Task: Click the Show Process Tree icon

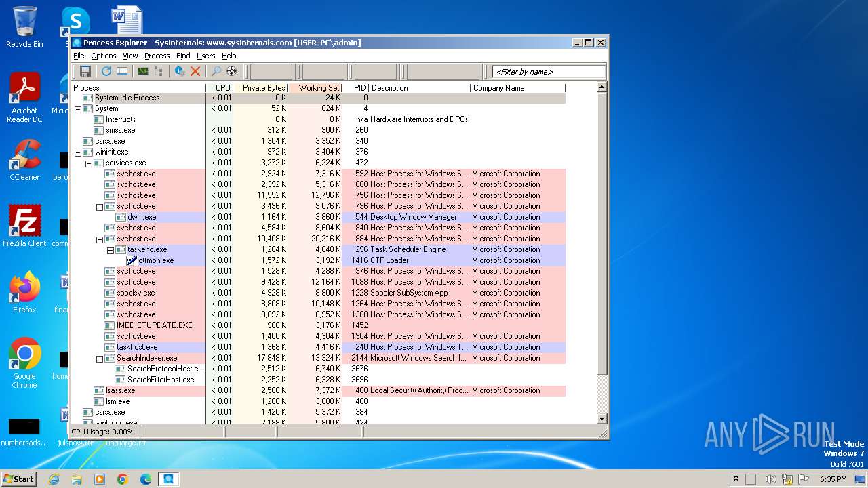Action: 158,71
